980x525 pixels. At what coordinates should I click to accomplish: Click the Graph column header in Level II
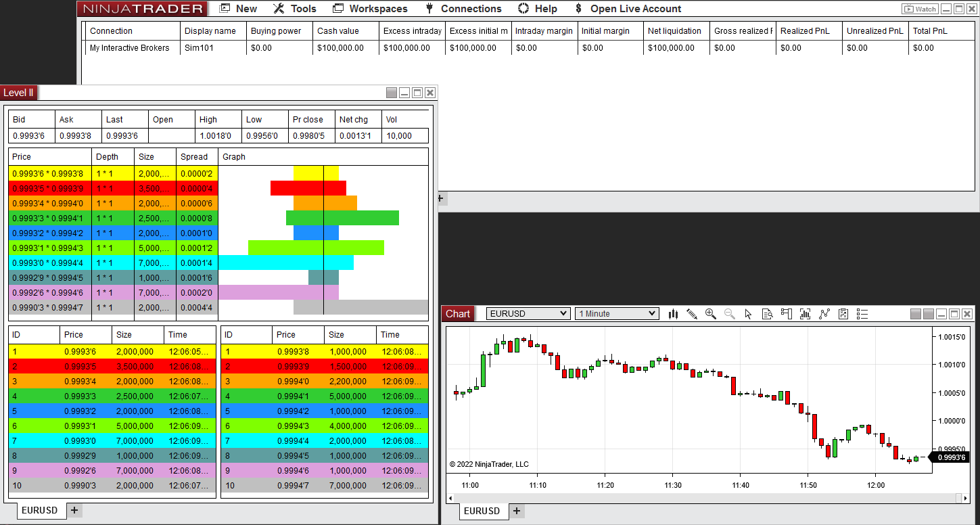coord(323,157)
